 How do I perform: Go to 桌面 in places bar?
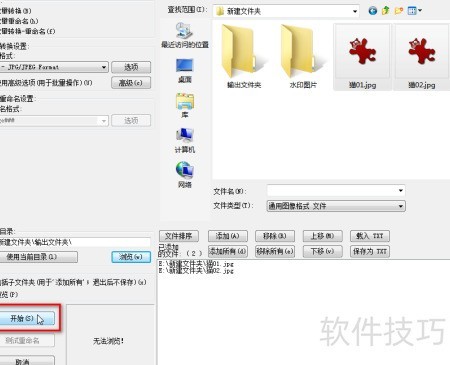click(x=184, y=71)
